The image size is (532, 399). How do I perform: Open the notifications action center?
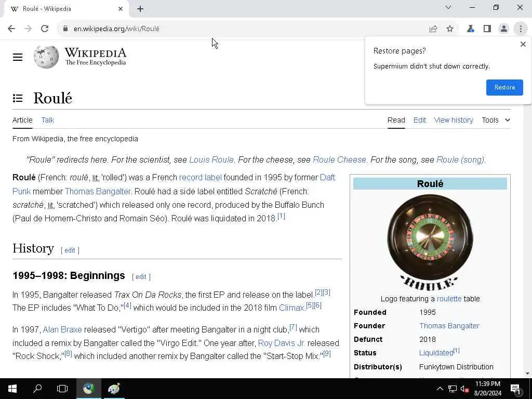tap(515, 389)
